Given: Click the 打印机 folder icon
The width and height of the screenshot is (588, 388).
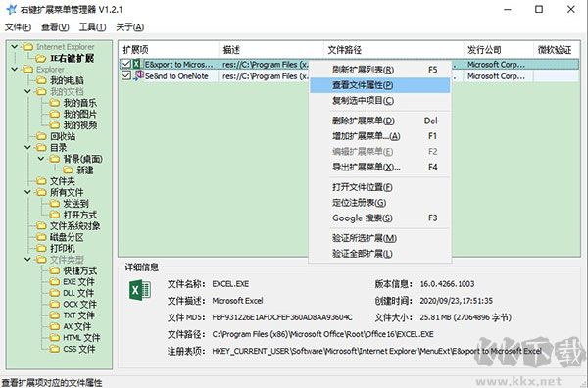Looking at the screenshot, I should pyautogui.click(x=41, y=248).
